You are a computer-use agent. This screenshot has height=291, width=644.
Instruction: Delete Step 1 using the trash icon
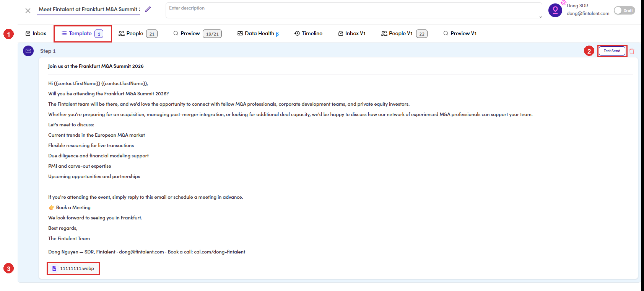tap(632, 51)
